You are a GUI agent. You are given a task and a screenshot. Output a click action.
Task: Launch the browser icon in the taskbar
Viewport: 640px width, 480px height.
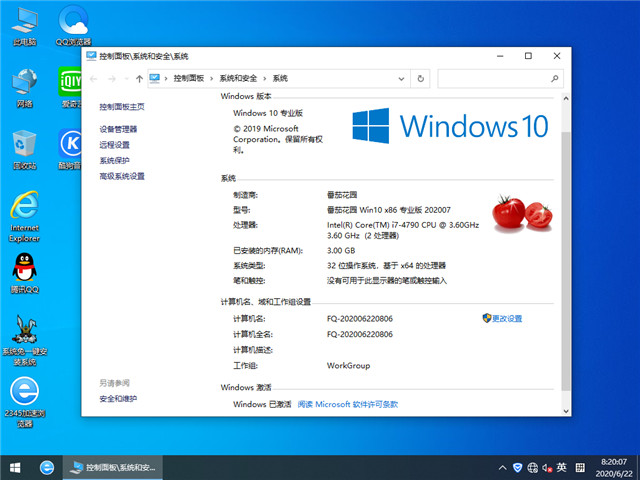[x=47, y=468]
